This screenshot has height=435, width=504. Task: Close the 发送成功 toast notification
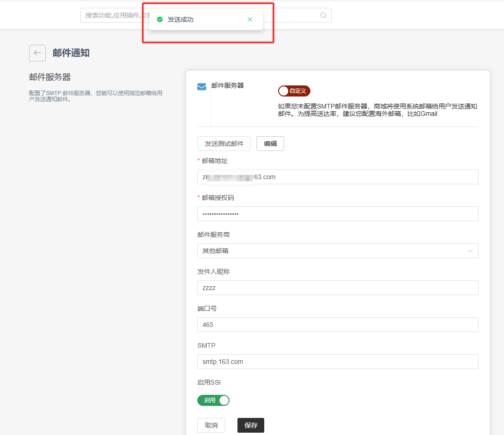click(250, 19)
